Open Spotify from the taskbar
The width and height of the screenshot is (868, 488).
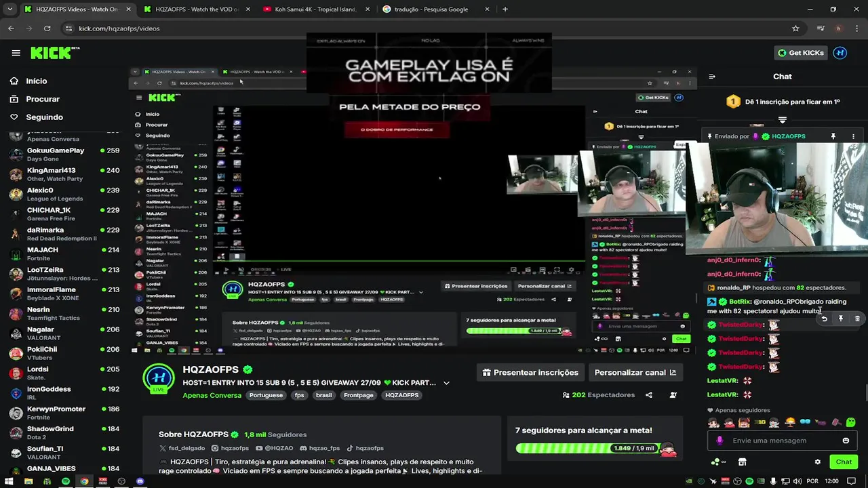point(66,481)
